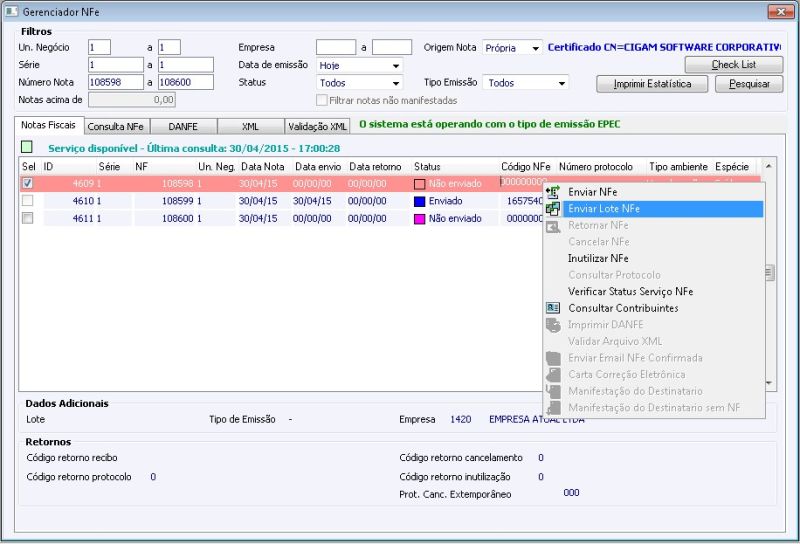Click the Enviado status text

445,201
